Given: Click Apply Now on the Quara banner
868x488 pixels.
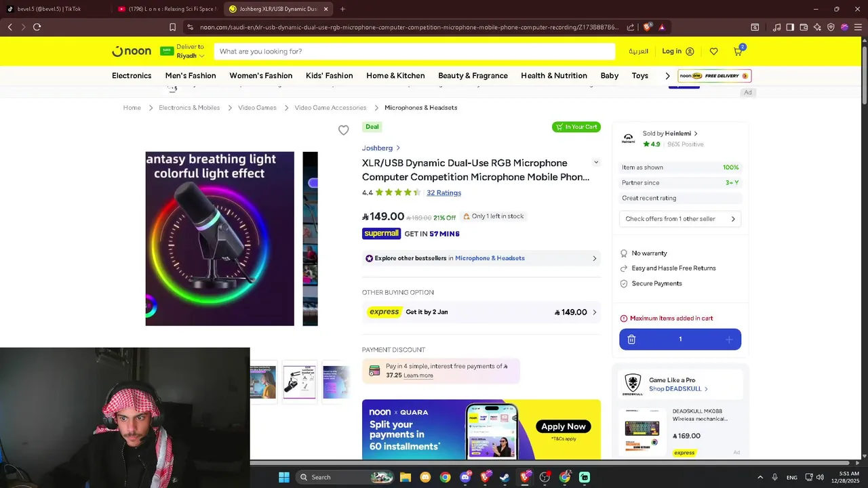Looking at the screenshot, I should 563,427.
